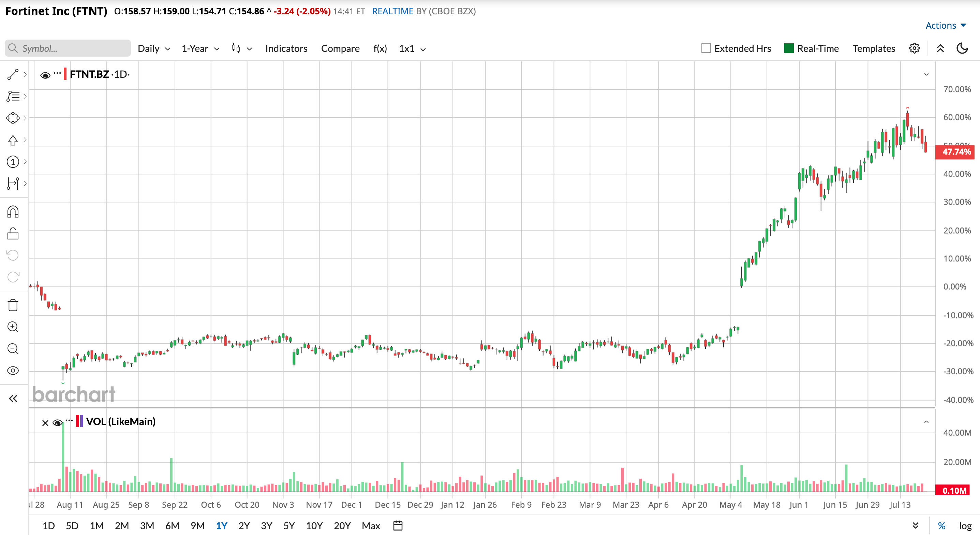
Task: Open the date range calendar icon
Action: [x=398, y=525]
